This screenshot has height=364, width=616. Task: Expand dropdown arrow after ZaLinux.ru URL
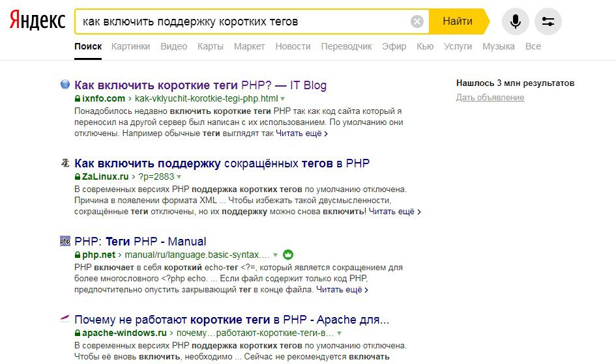tap(179, 177)
